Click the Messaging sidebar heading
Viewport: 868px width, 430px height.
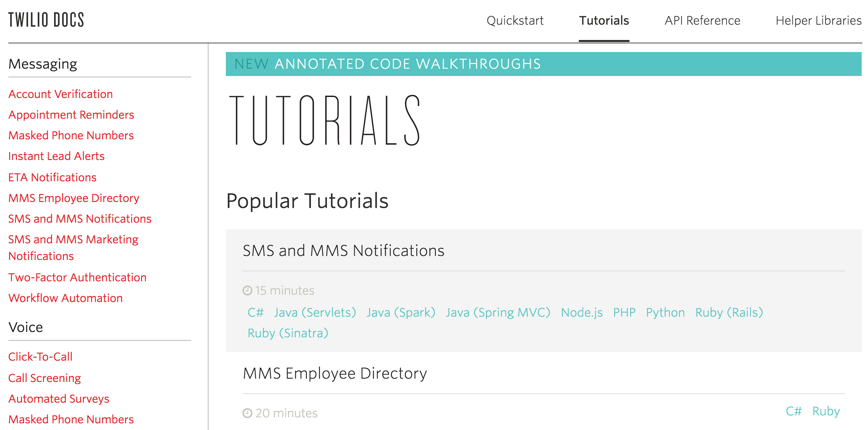[43, 64]
